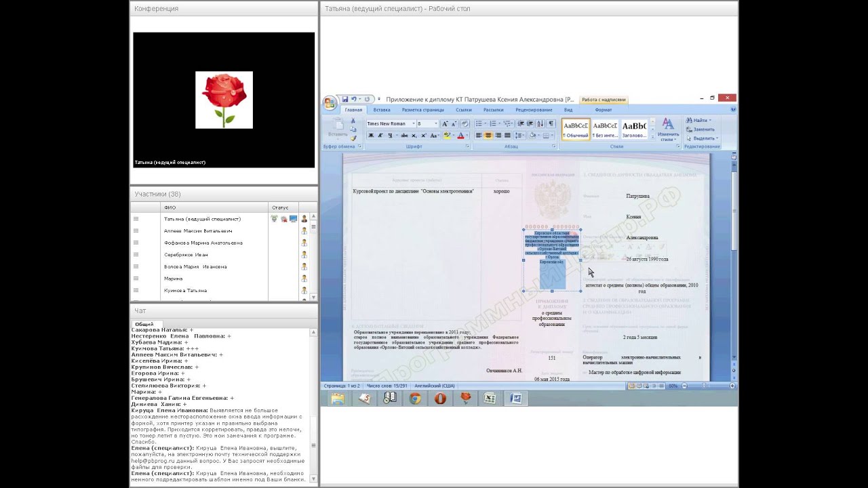Click the Вставить paste button
Image resolution: width=868 pixels, height=488 pixels.
(337, 127)
